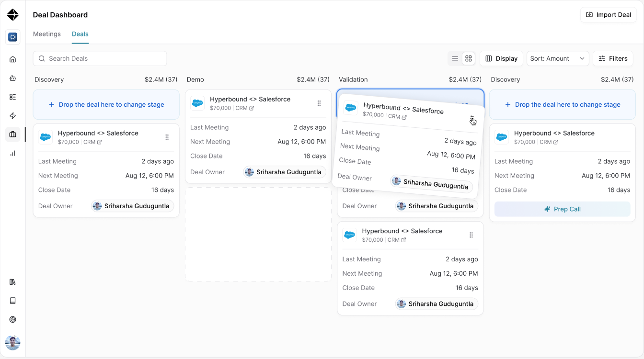Select the Deals tab
Image resolution: width=644 pixels, height=359 pixels.
coord(80,34)
